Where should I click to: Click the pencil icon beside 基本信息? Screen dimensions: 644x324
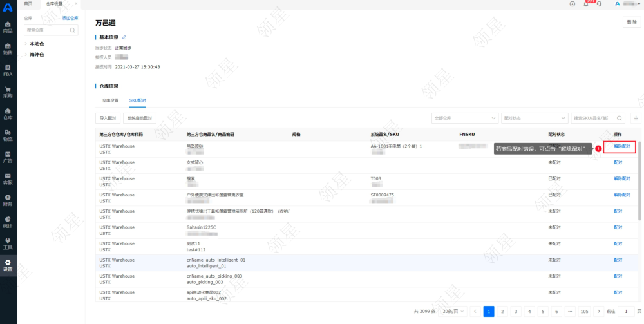pyautogui.click(x=124, y=37)
